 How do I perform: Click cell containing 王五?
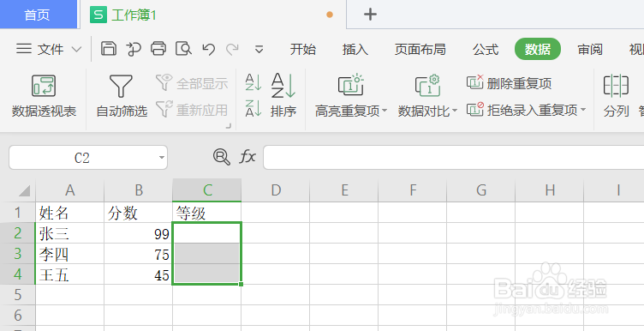coord(70,274)
